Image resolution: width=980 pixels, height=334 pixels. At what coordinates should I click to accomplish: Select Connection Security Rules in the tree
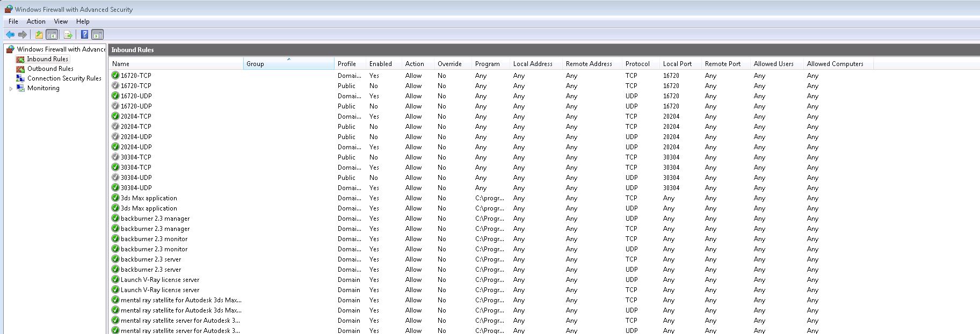point(64,78)
